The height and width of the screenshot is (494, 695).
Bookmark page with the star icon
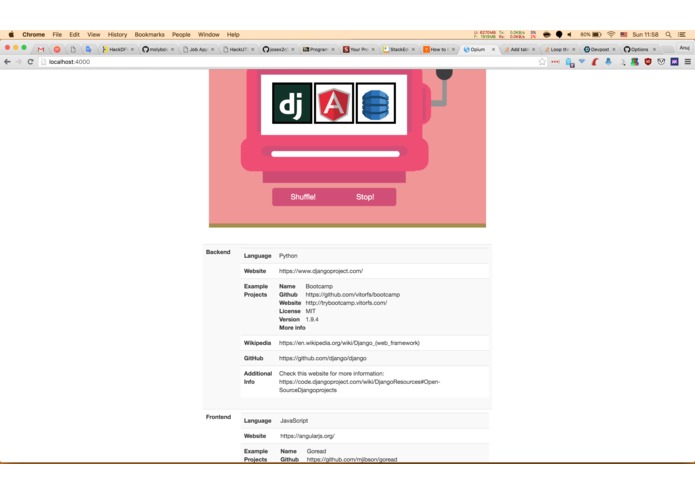tap(542, 62)
